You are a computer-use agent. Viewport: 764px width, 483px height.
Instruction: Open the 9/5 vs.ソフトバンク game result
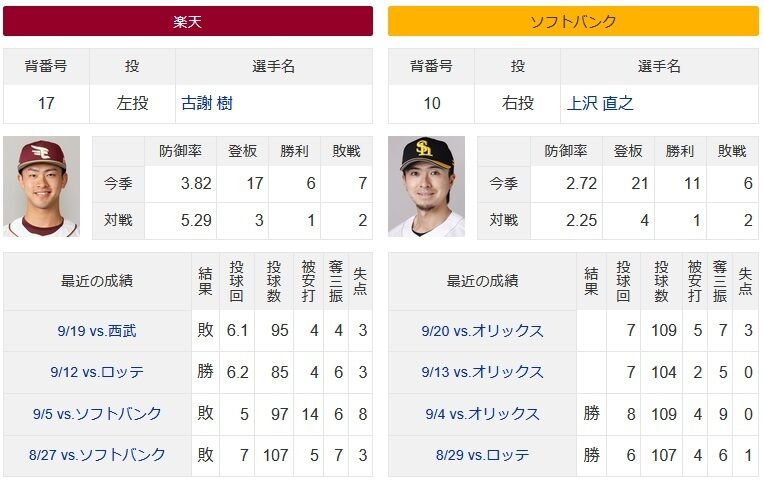(x=97, y=413)
